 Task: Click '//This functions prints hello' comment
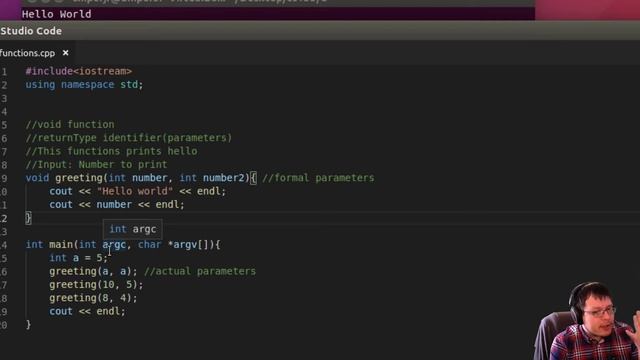point(111,151)
